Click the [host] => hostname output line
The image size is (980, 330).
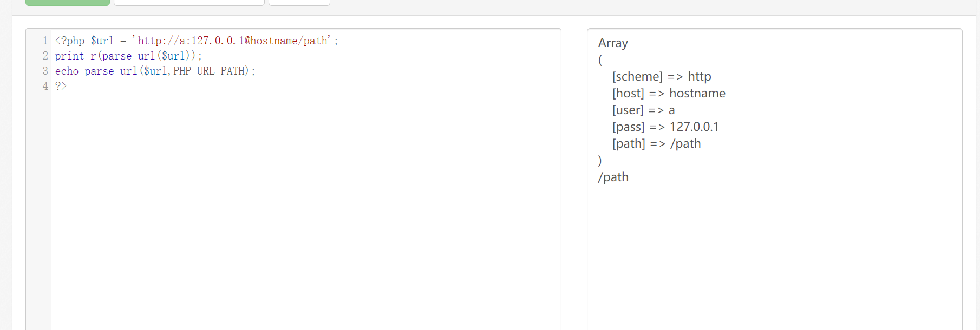[x=669, y=94]
